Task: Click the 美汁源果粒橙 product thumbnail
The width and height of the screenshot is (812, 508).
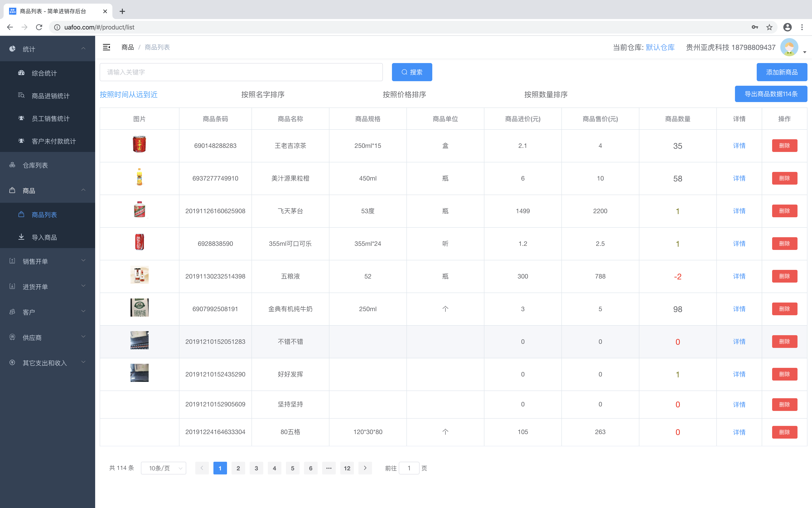Action: pyautogui.click(x=140, y=177)
